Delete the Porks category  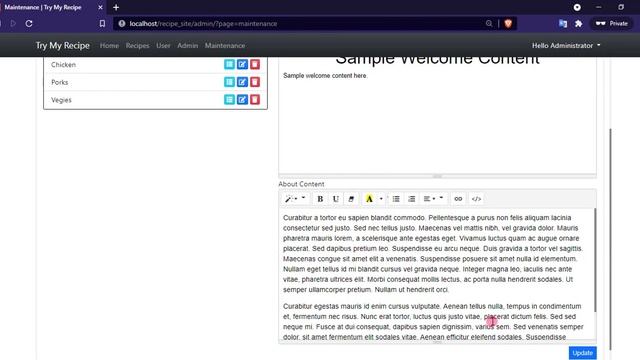pyautogui.click(x=255, y=82)
